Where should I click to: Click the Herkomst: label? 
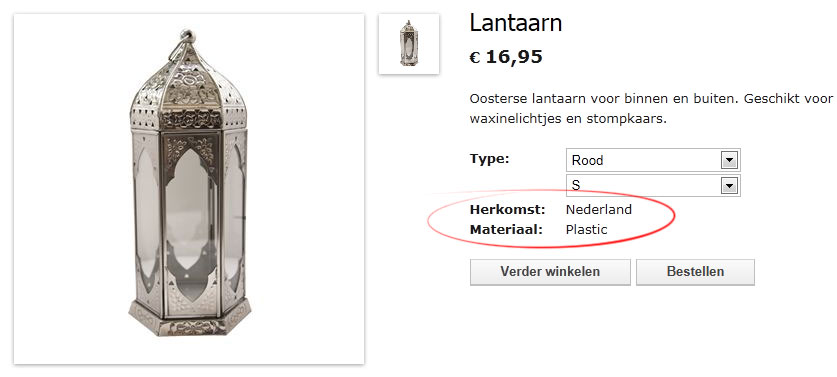(x=508, y=209)
